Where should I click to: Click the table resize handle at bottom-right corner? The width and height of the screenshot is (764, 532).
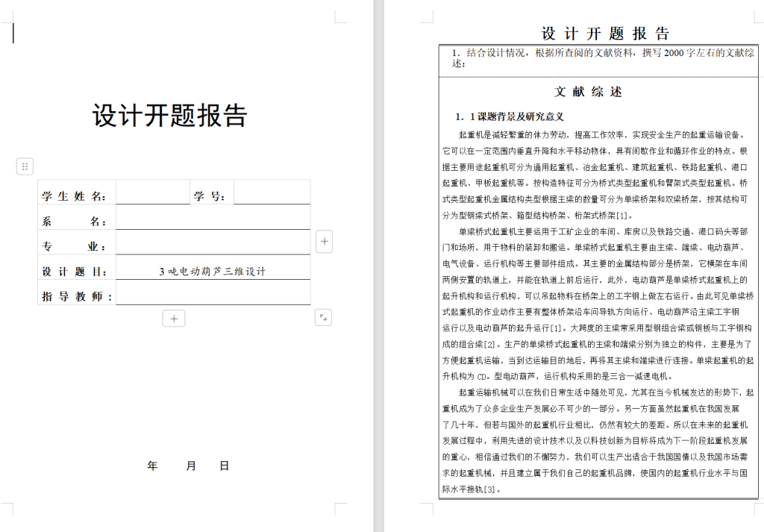coord(322,317)
